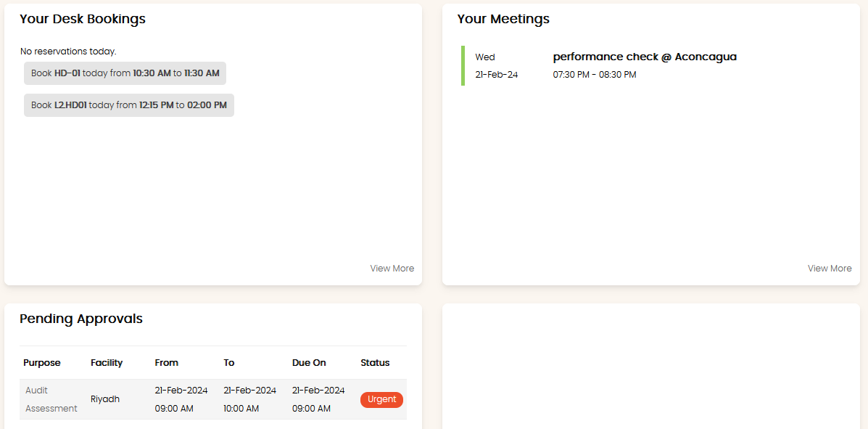Click the Due On column header
Viewport: 868px width, 429px height.
[309, 363]
